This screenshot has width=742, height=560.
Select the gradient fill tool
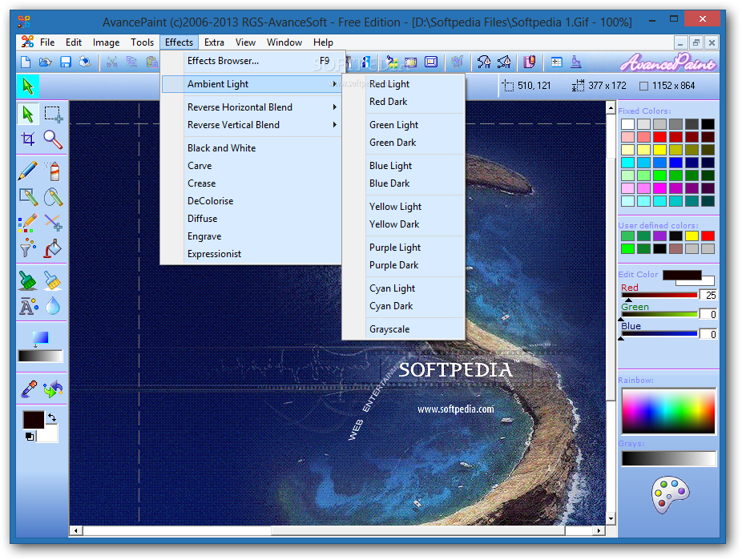coord(40,338)
